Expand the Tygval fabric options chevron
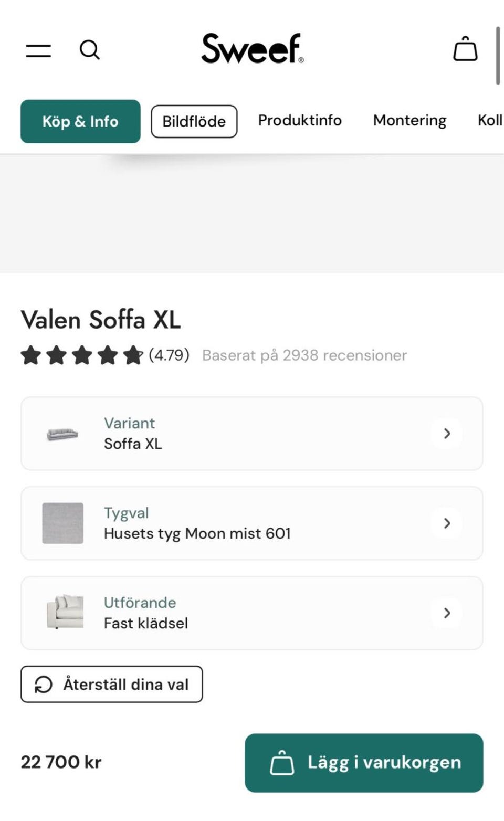The height and width of the screenshot is (821, 504). click(447, 523)
